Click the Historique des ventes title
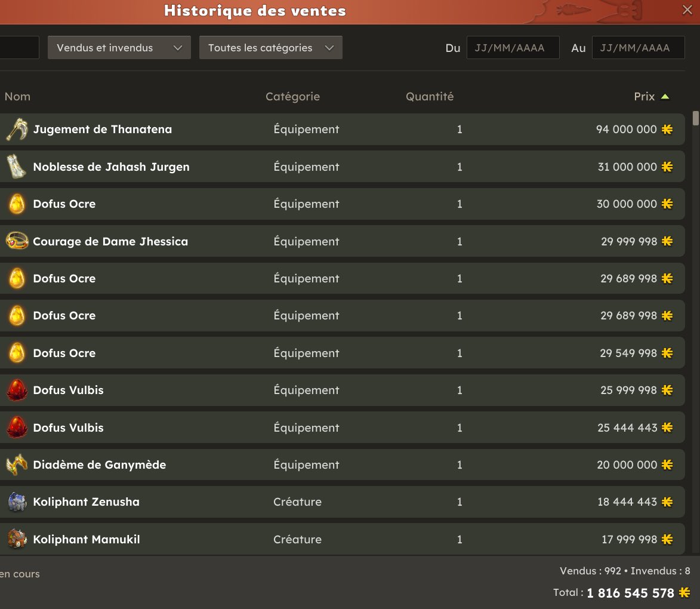 [x=255, y=11]
